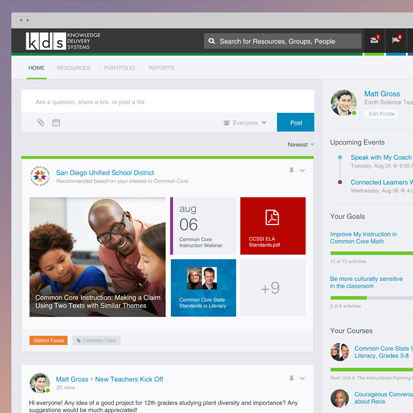
Task: Click the 2 of 6 activities text
Action: click(x=345, y=306)
